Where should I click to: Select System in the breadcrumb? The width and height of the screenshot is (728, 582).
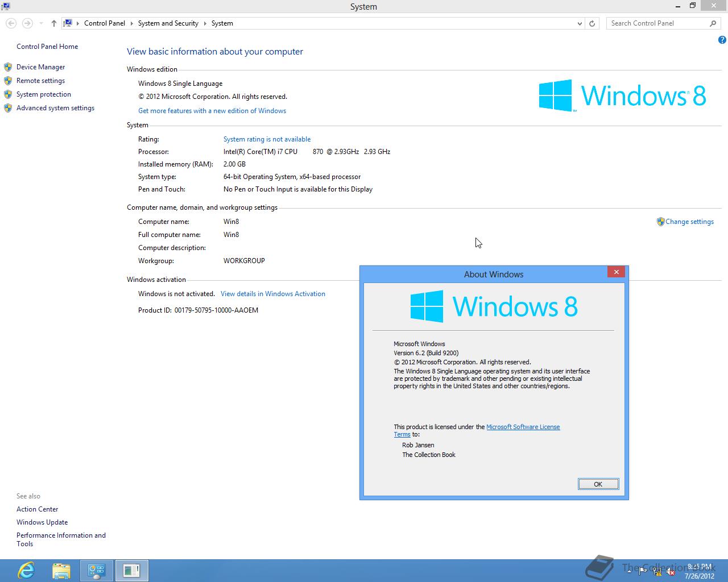click(222, 23)
